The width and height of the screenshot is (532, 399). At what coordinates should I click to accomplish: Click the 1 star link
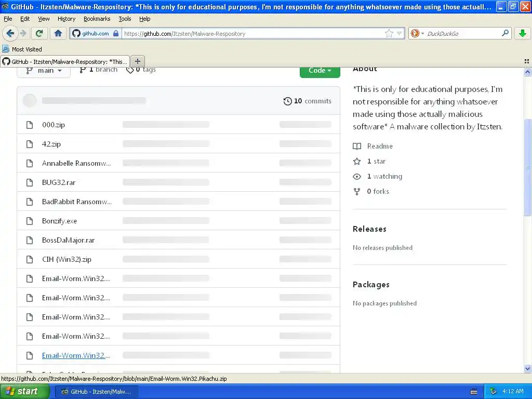(x=369, y=161)
